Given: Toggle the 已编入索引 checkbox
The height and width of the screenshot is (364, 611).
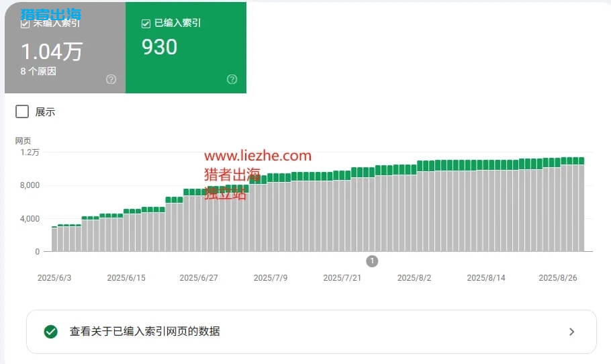Looking at the screenshot, I should pyautogui.click(x=146, y=24).
